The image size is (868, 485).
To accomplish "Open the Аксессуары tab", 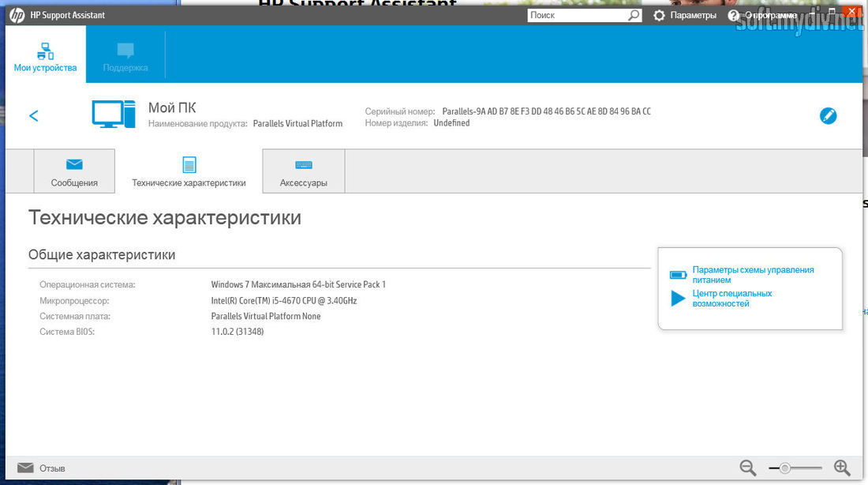I will coord(303,171).
